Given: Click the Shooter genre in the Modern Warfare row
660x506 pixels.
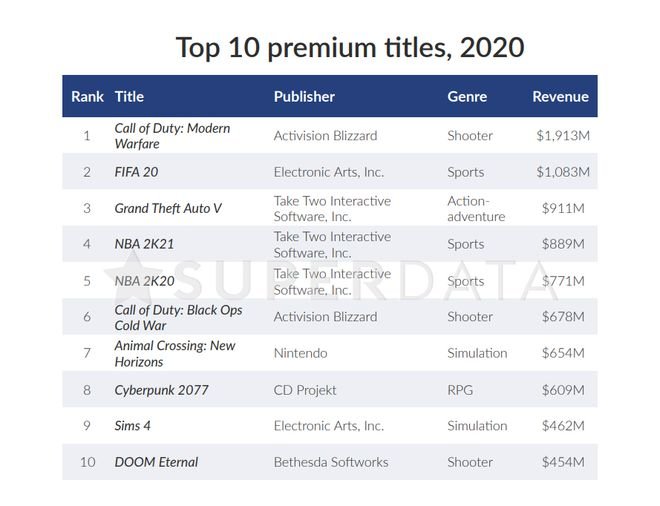Looking at the screenshot, I should (470, 136).
